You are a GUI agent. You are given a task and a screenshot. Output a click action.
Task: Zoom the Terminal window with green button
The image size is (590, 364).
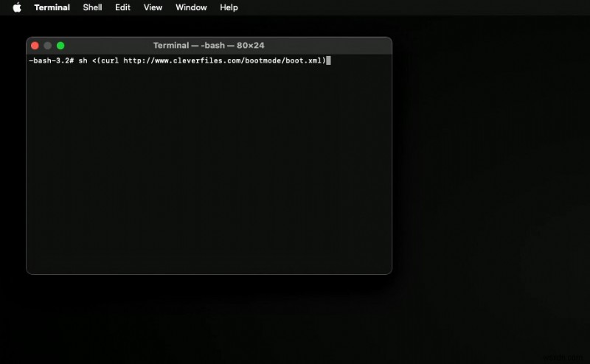[x=60, y=46]
